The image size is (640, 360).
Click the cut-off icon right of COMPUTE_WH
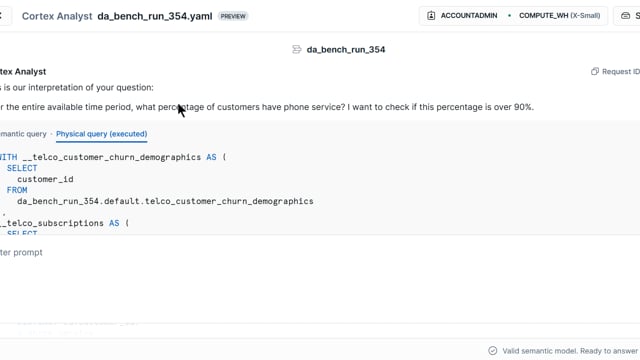point(625,16)
